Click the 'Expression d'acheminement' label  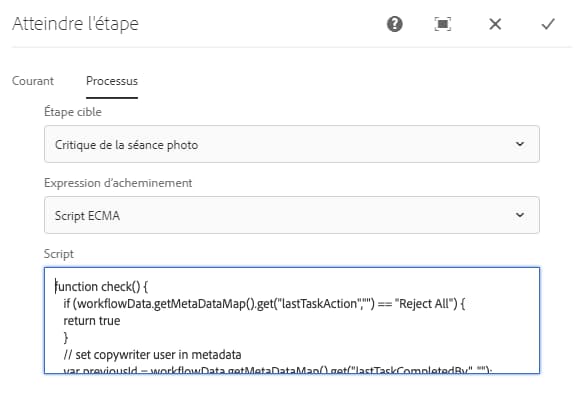(x=118, y=183)
